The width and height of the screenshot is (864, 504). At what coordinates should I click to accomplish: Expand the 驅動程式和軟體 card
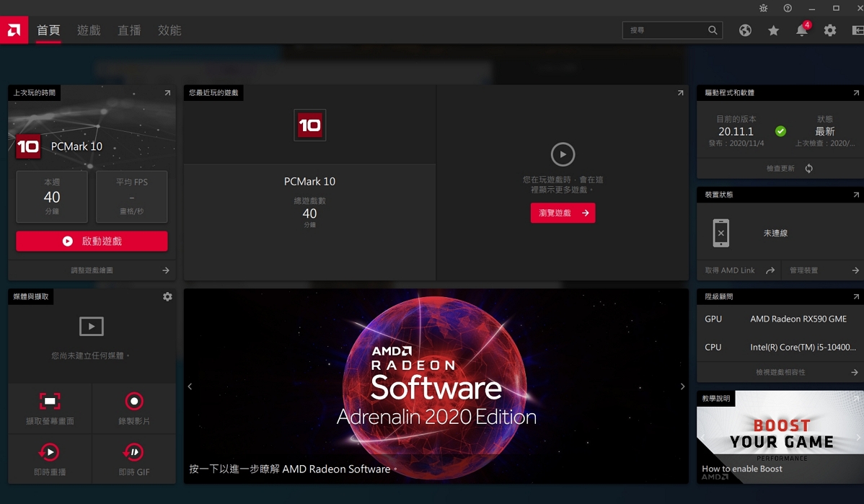pyautogui.click(x=856, y=93)
